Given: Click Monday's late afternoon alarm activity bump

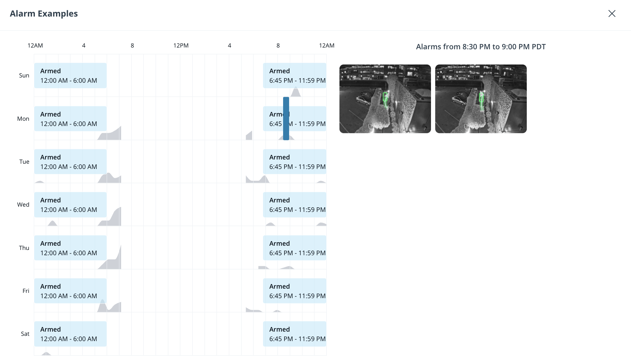Looking at the screenshot, I should [x=249, y=136].
